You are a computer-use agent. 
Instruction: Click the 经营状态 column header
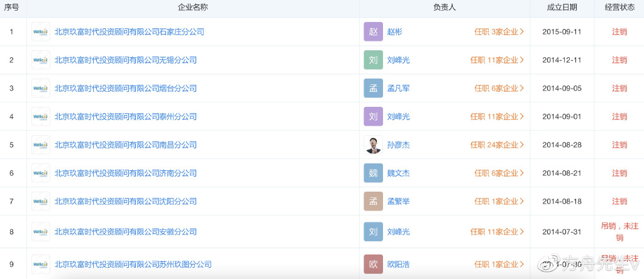(x=619, y=8)
